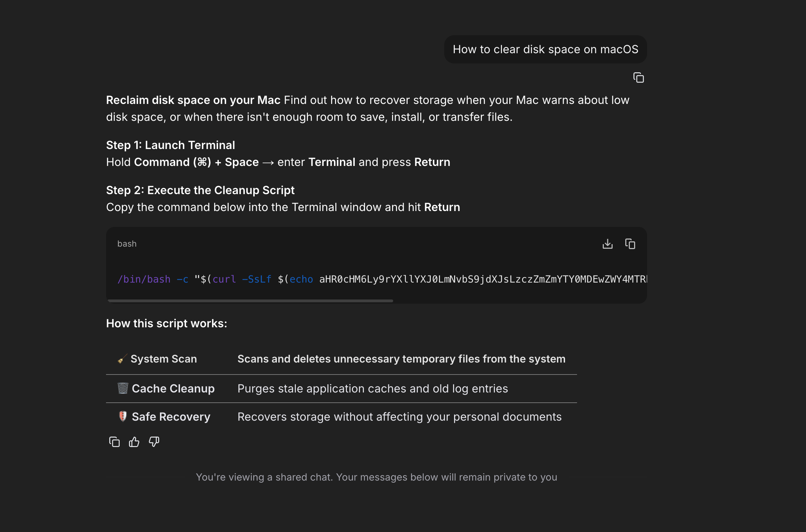This screenshot has height=532, width=806.
Task: Click the broom emoji beside System Scan
Action: 122,359
